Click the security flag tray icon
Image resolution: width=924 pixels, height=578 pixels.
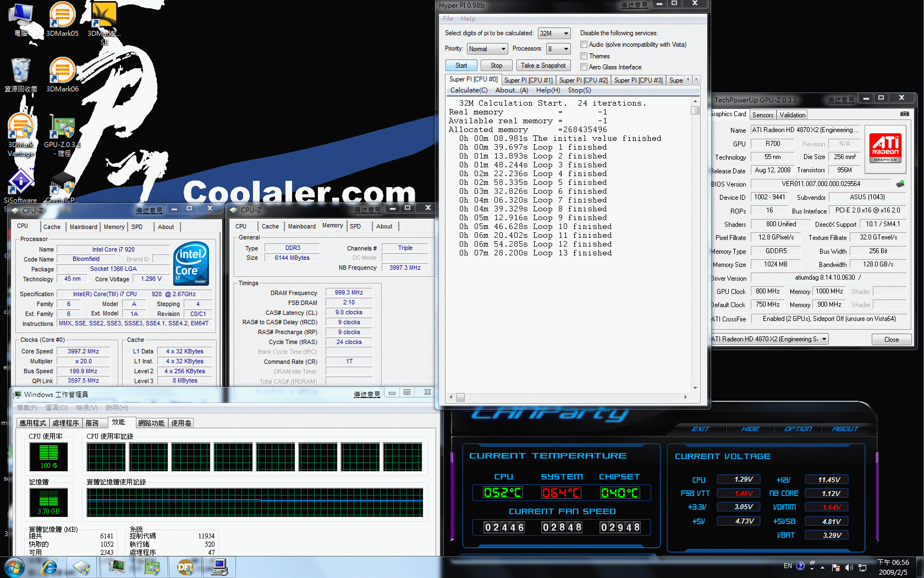[836, 567]
